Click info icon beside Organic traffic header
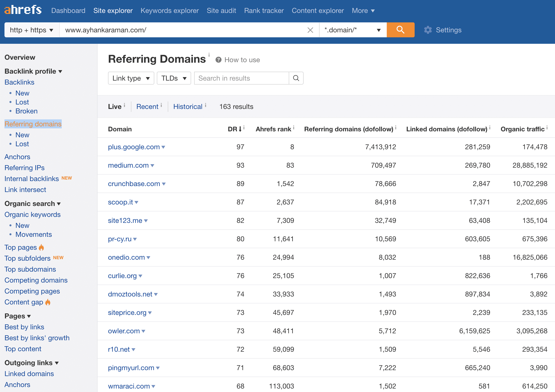Viewport: 555px width, 392px height. [x=547, y=128]
